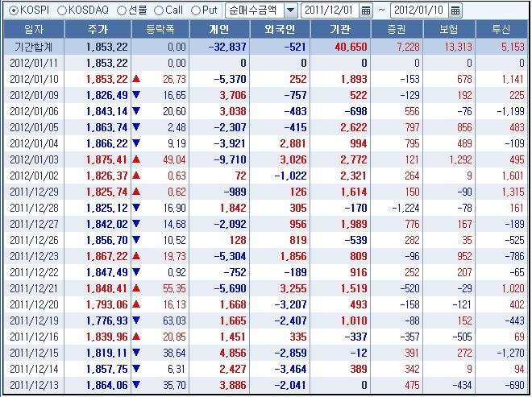Click the down arrow beside price 1,847.49
The height and width of the screenshot is (397, 532).
point(136,272)
